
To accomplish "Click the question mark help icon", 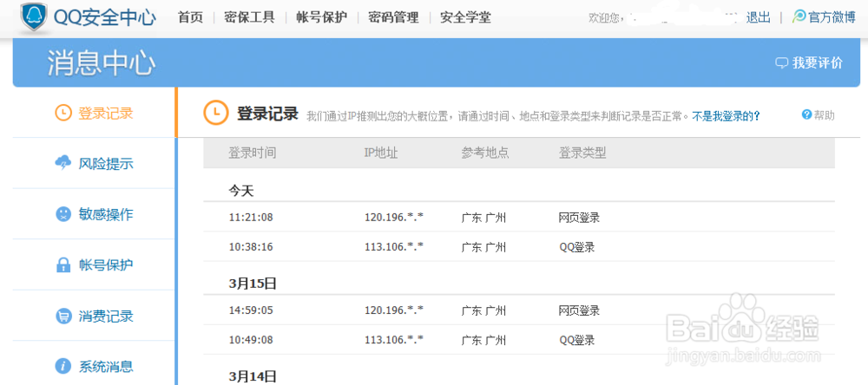I will click(x=806, y=115).
